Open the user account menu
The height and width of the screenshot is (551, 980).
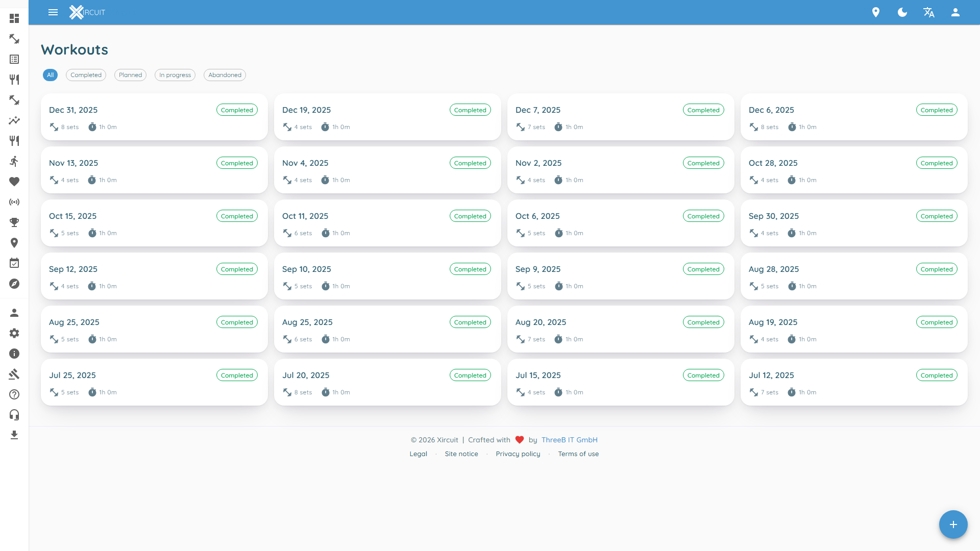(x=955, y=12)
